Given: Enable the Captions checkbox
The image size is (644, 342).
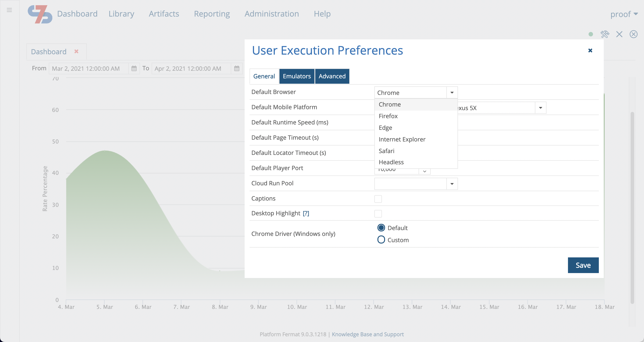Looking at the screenshot, I should [x=378, y=199].
